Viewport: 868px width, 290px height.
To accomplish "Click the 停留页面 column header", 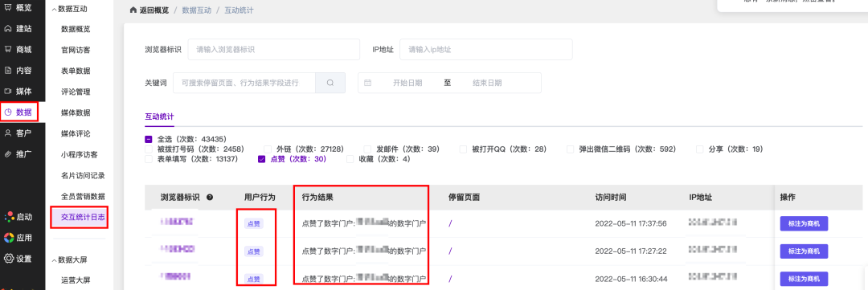I will (464, 197).
